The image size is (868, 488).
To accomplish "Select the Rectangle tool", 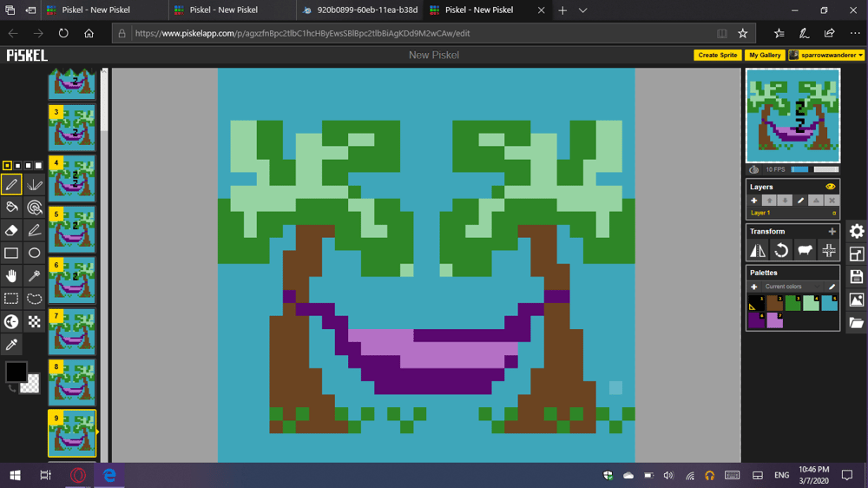I will [11, 254].
